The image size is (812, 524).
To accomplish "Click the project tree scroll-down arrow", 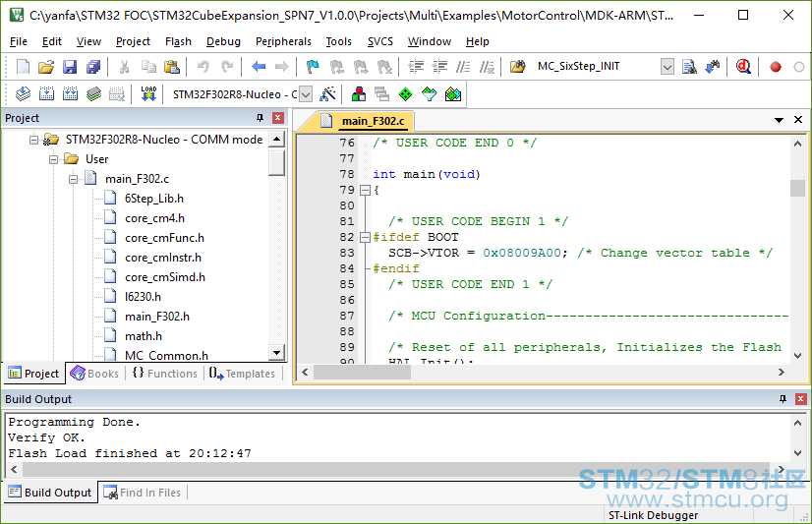I will [276, 353].
